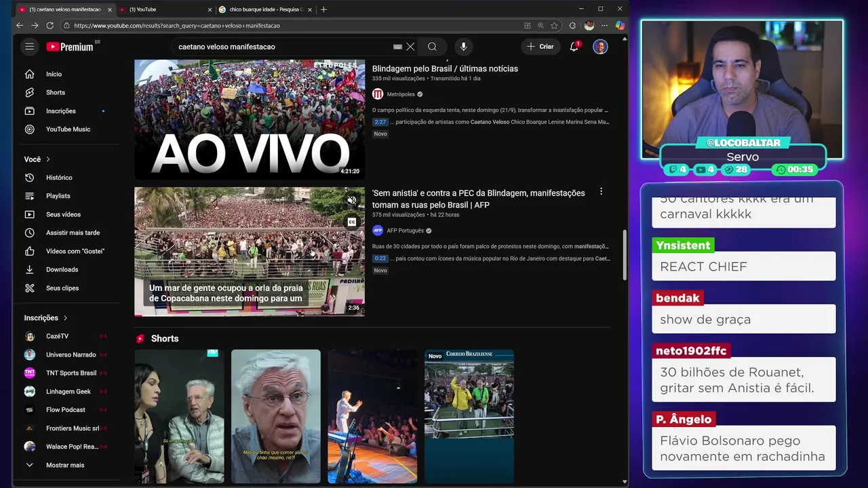This screenshot has height=488, width=868.
Task: Open the notifications bell
Action: [x=574, y=47]
